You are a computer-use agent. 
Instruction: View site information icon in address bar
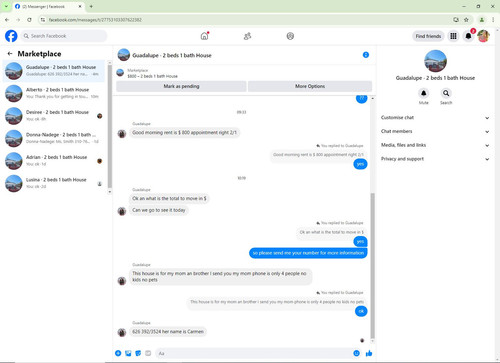tap(43, 20)
